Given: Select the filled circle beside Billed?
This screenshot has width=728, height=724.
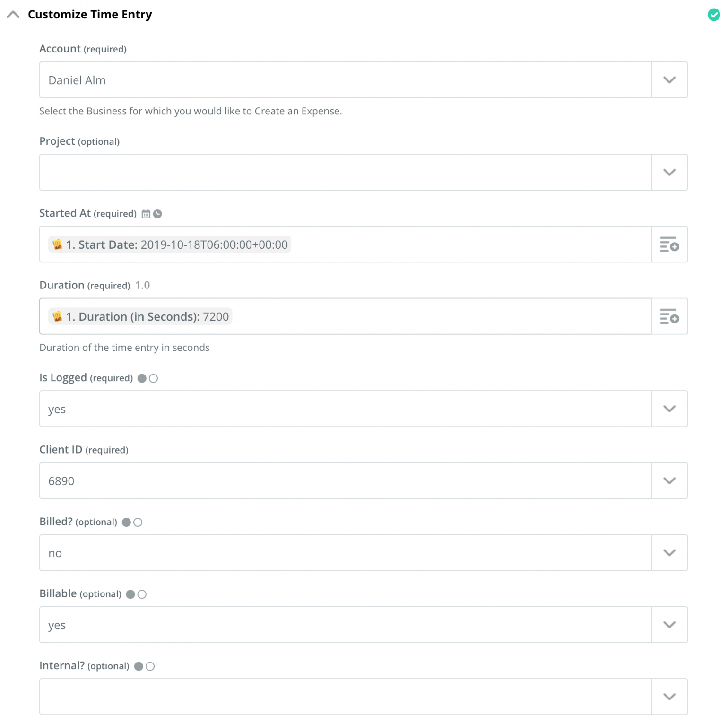Looking at the screenshot, I should [126, 522].
